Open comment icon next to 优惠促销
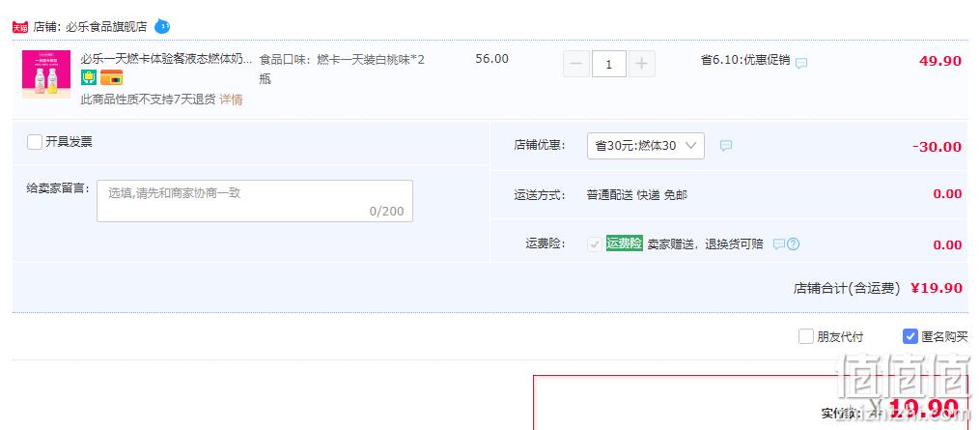 pos(801,63)
